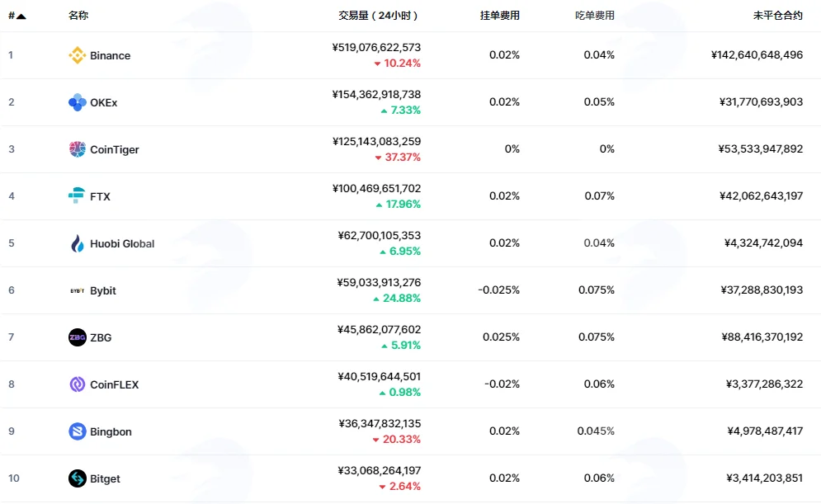This screenshot has height=504, width=821.
Task: Open the CoinTiger logo icon
Action: click(x=77, y=149)
